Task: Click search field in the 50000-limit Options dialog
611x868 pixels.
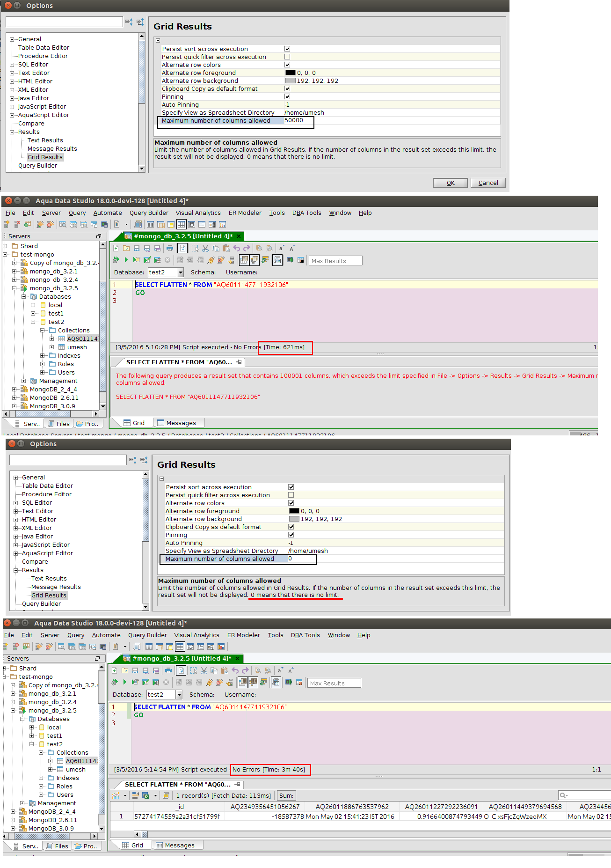Action: (64, 22)
